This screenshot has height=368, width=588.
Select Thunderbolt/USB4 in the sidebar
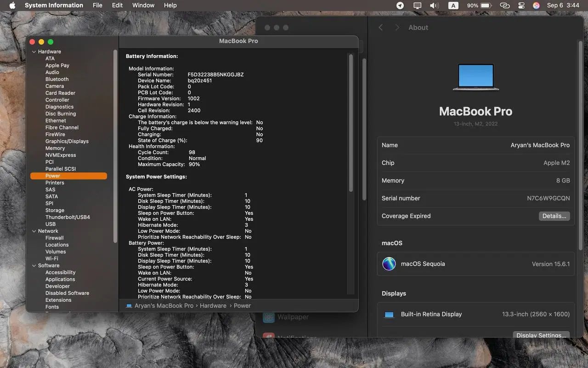(x=68, y=217)
